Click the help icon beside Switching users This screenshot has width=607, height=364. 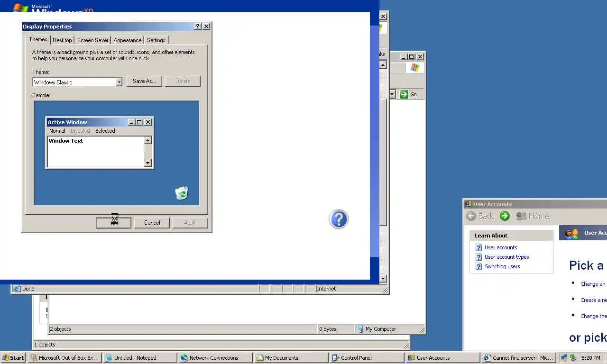[478, 266]
